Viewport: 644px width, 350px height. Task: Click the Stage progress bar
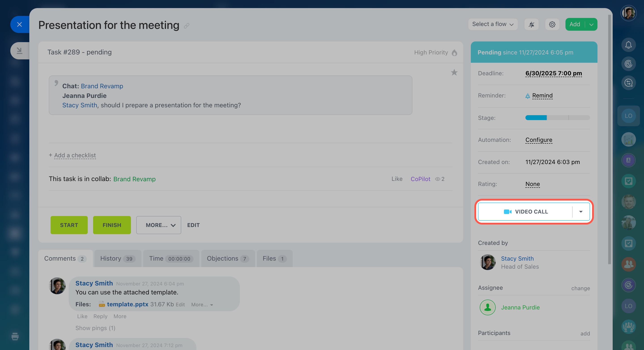click(557, 118)
